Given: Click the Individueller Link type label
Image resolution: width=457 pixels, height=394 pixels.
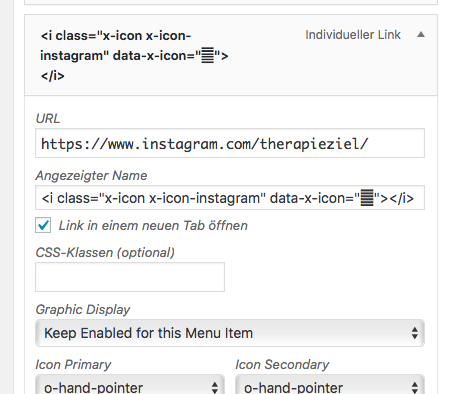Looking at the screenshot, I should pos(353,35).
